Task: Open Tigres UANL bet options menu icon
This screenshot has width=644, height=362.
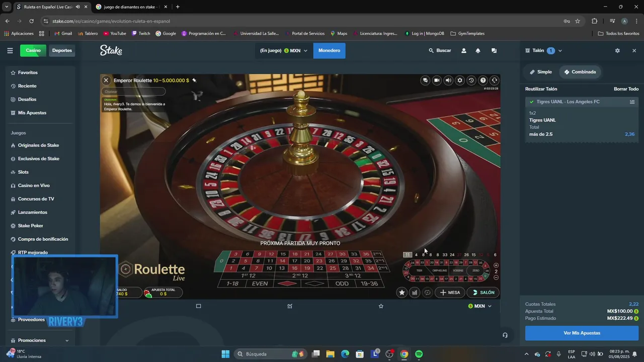Action: coord(632,102)
